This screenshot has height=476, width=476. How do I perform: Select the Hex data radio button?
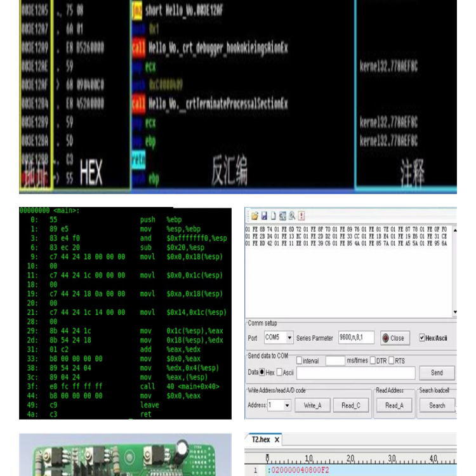pyautogui.click(x=261, y=373)
